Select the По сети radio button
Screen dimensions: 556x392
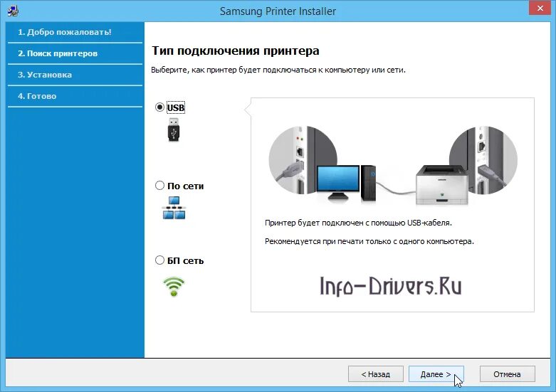point(159,186)
